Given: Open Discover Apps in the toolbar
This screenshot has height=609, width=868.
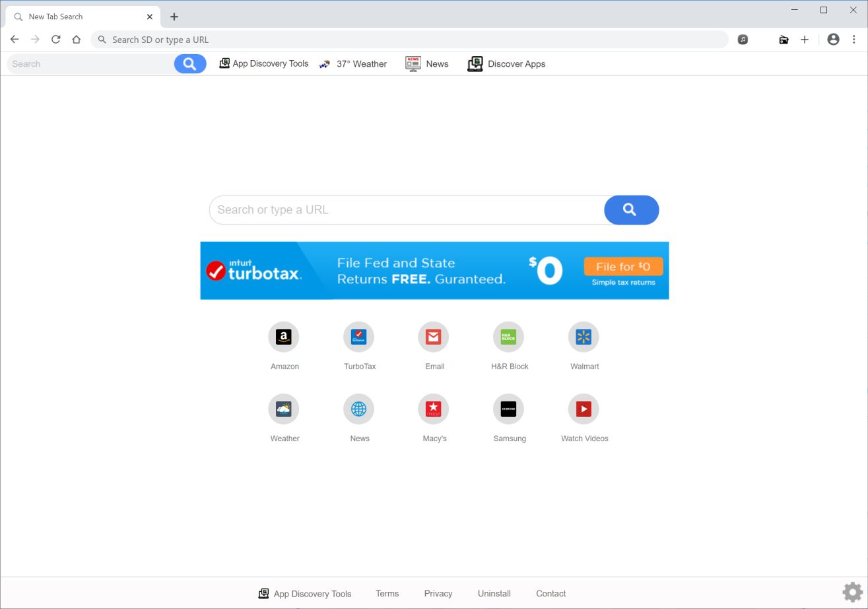Looking at the screenshot, I should coord(506,64).
